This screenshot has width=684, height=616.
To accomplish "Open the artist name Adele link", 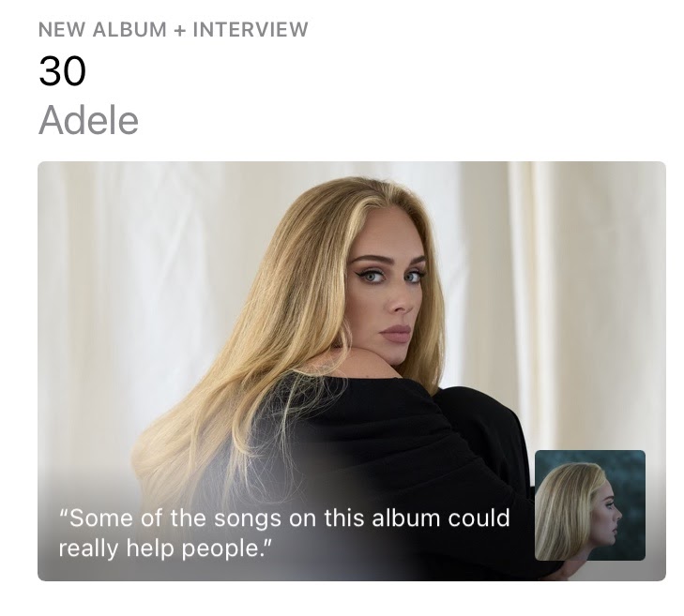I will click(x=88, y=120).
